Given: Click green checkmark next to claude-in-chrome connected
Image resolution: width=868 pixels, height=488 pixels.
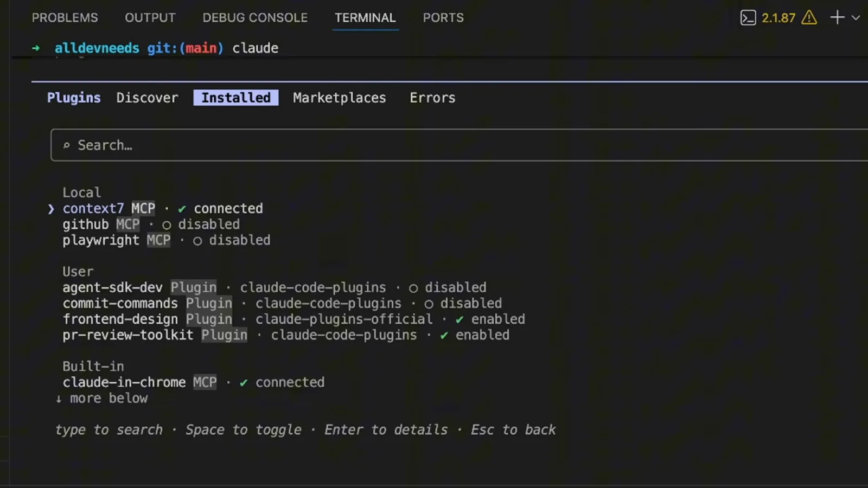Looking at the screenshot, I should (244, 383).
